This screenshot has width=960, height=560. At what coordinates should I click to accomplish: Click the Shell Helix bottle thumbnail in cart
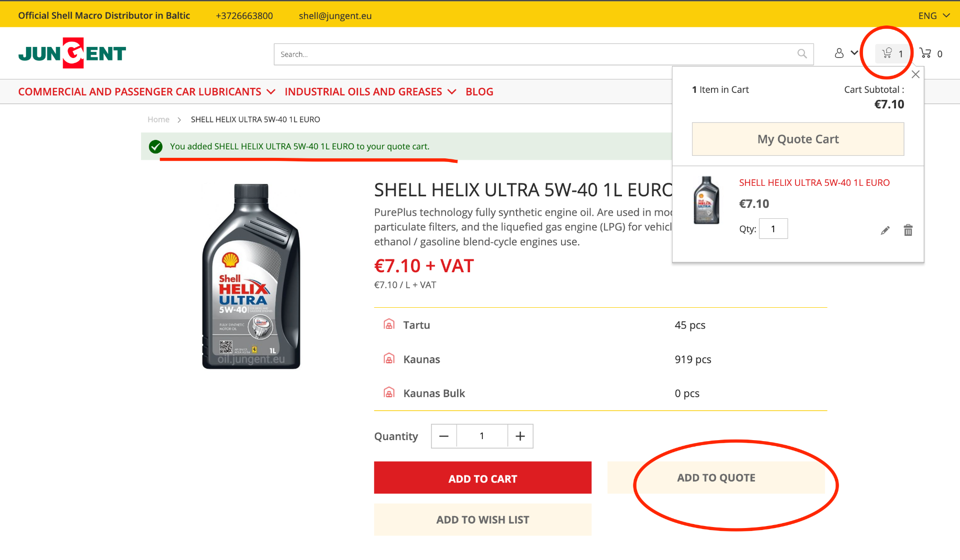(706, 200)
